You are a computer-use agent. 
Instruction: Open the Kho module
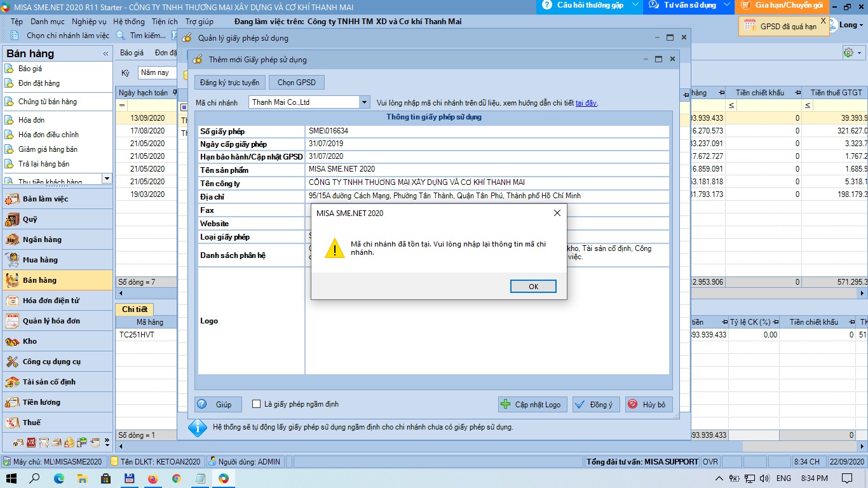click(58, 341)
